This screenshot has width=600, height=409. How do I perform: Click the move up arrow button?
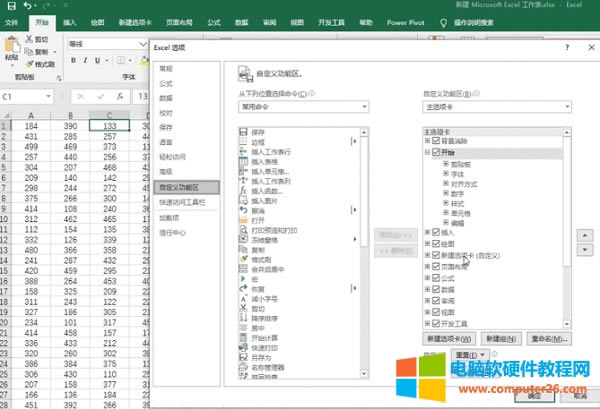(x=585, y=233)
